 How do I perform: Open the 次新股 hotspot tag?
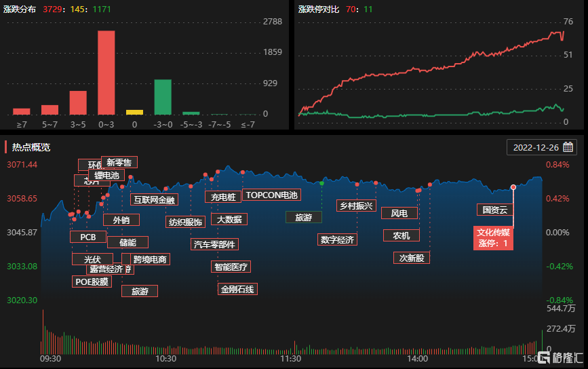click(412, 258)
